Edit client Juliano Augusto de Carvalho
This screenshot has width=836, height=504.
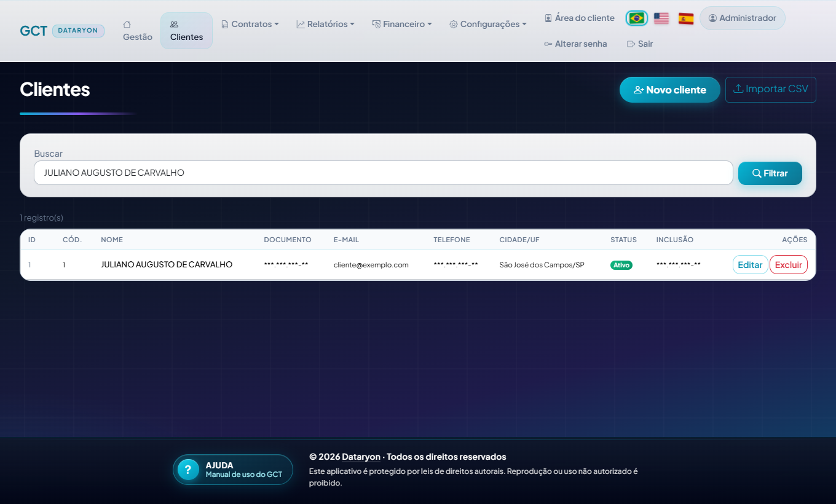click(750, 265)
